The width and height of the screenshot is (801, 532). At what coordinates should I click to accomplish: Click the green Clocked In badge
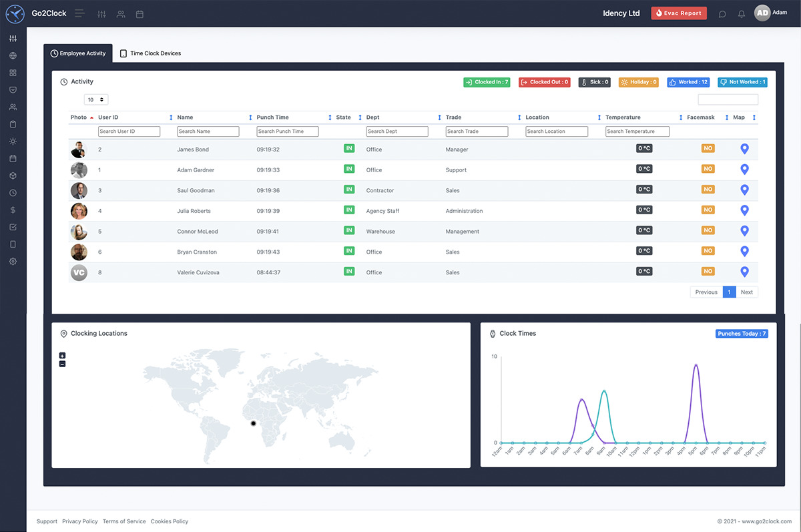(487, 82)
